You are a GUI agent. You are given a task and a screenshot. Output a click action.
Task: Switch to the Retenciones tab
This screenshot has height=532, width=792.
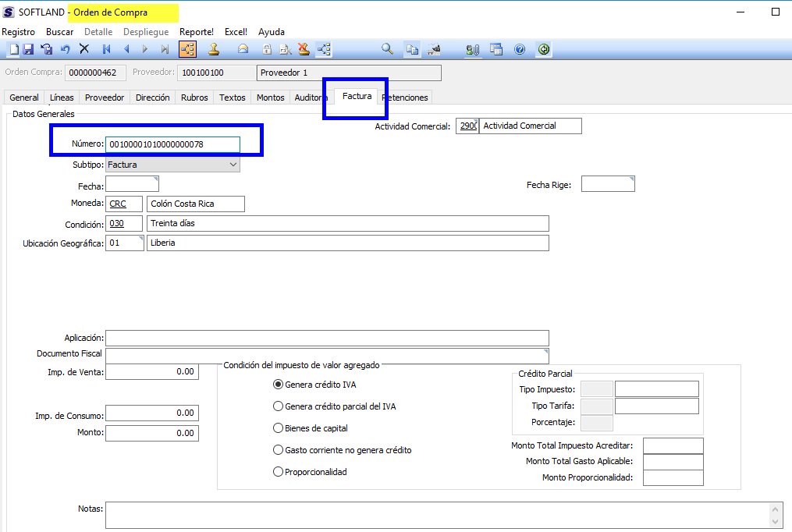coord(407,98)
